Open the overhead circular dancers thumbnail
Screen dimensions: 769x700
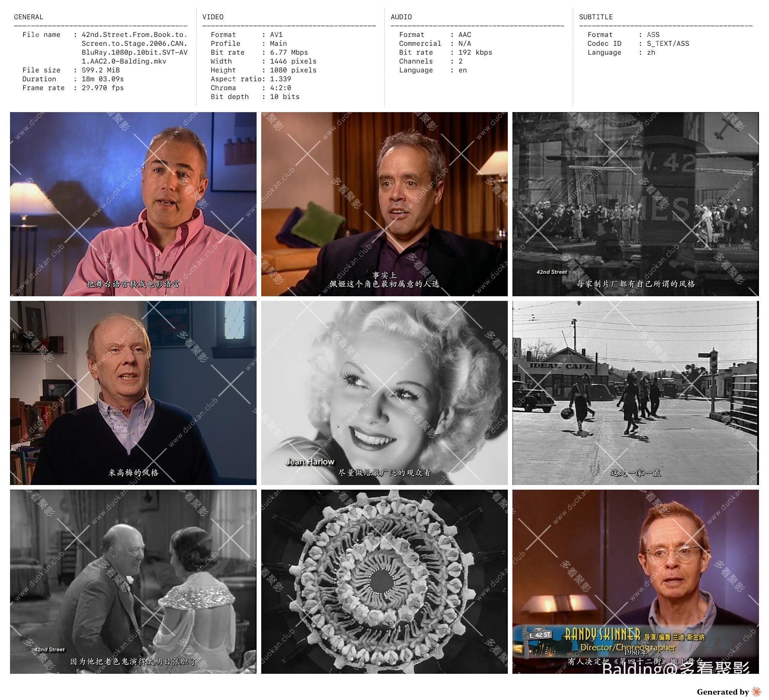coord(384,582)
